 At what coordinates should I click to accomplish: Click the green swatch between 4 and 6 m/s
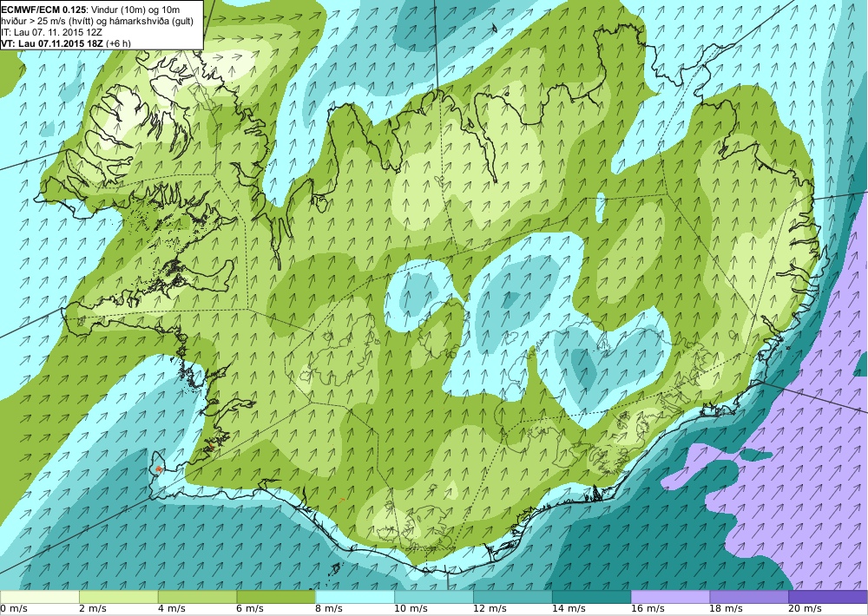(197, 597)
